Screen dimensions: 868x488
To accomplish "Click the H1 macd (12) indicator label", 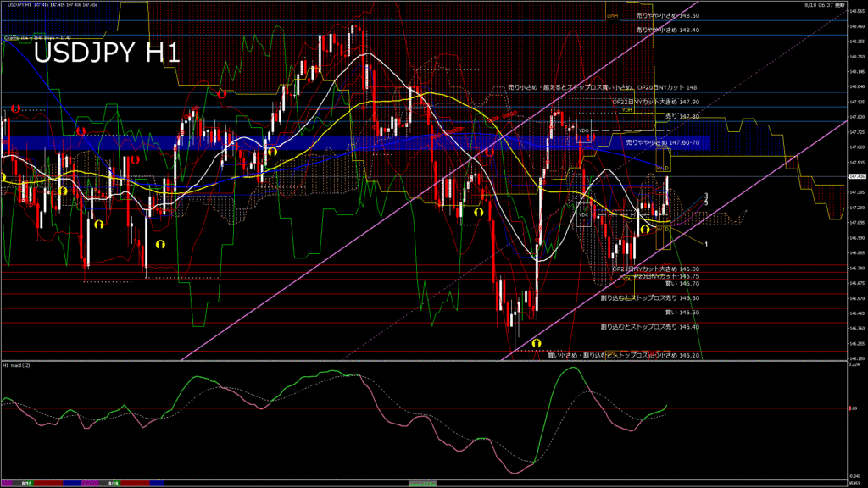I will [17, 365].
